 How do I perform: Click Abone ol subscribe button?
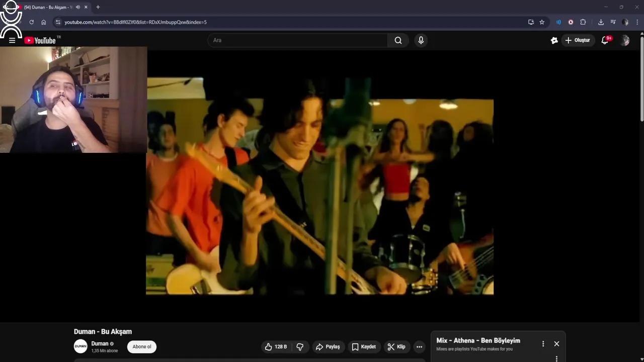[142, 346]
